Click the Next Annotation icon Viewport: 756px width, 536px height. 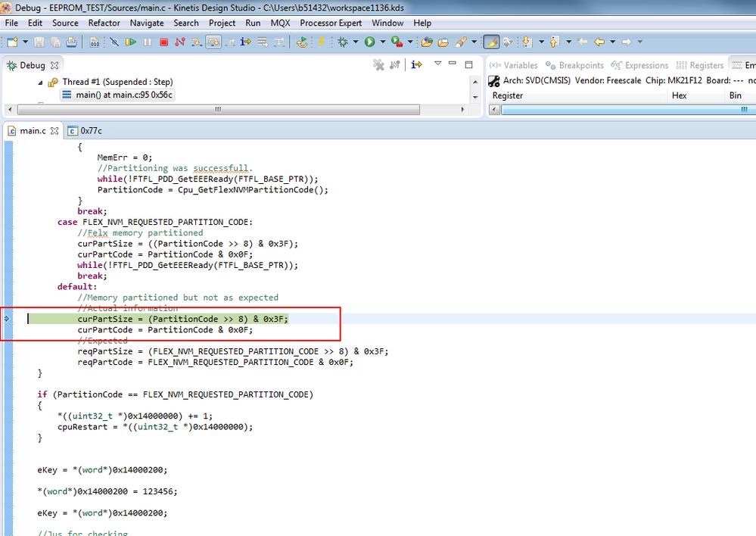click(527, 42)
